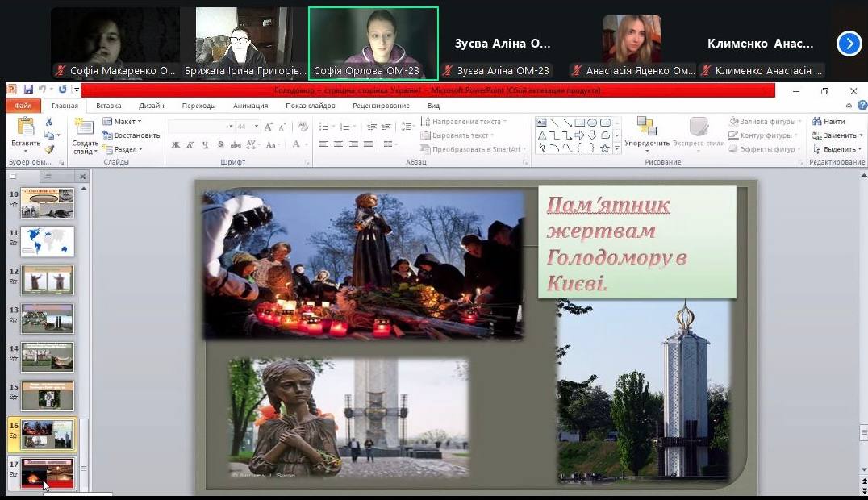The width and height of the screenshot is (868, 500).
Task: Pick the oval shape from shapes gallery
Action: 592,123
